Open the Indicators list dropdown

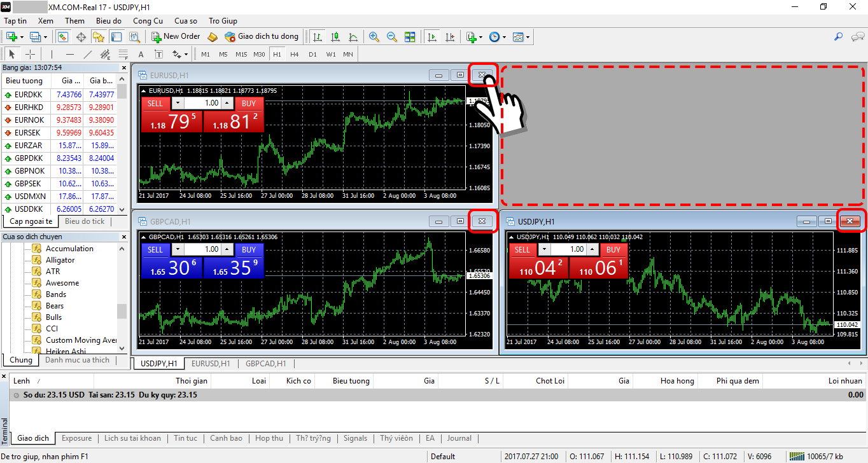click(474, 37)
